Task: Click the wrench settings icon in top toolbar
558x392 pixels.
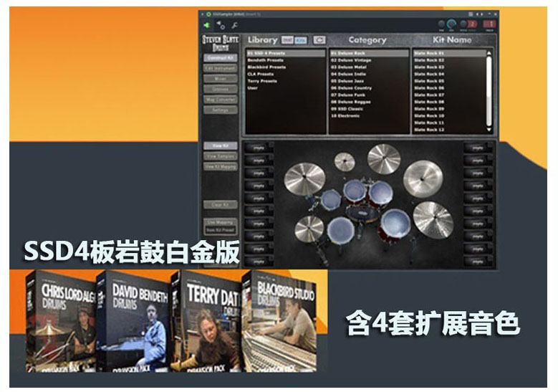Action: 235,24
